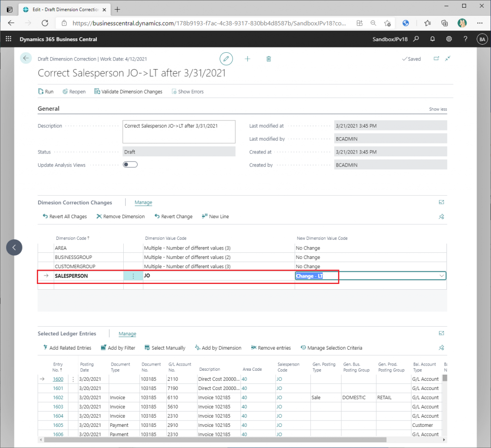Screen dimensions: 491x448
Task: Click Show less in General section
Action: click(x=437, y=109)
